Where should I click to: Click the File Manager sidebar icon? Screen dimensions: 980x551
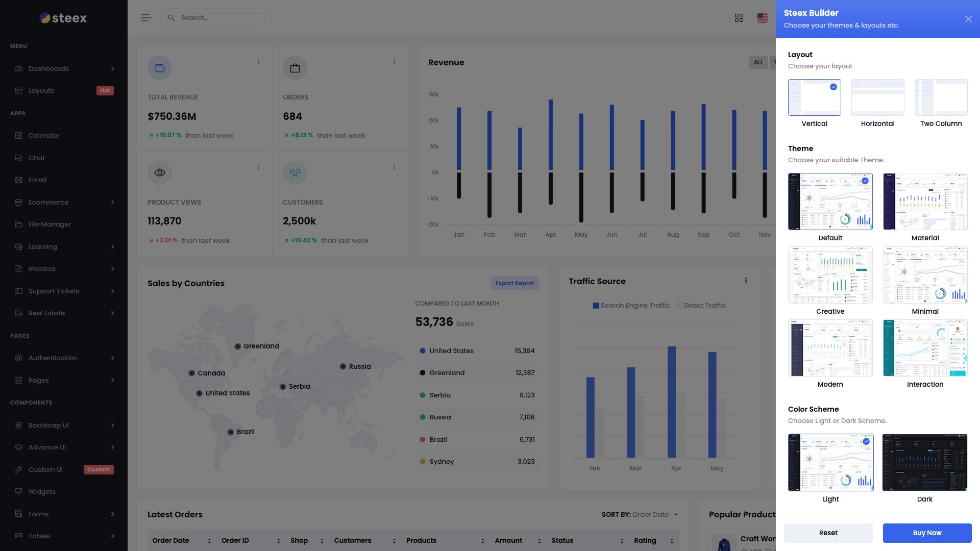[19, 224]
